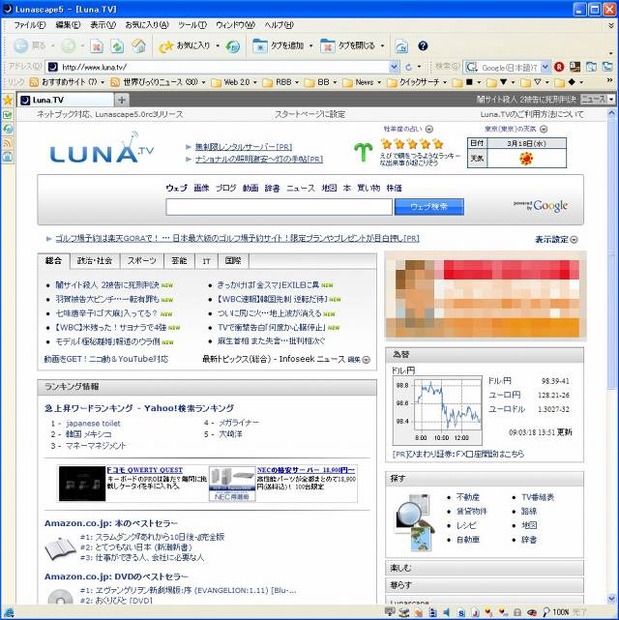
Task: Expand the Web 2.0 links folder
Action: tap(234, 82)
